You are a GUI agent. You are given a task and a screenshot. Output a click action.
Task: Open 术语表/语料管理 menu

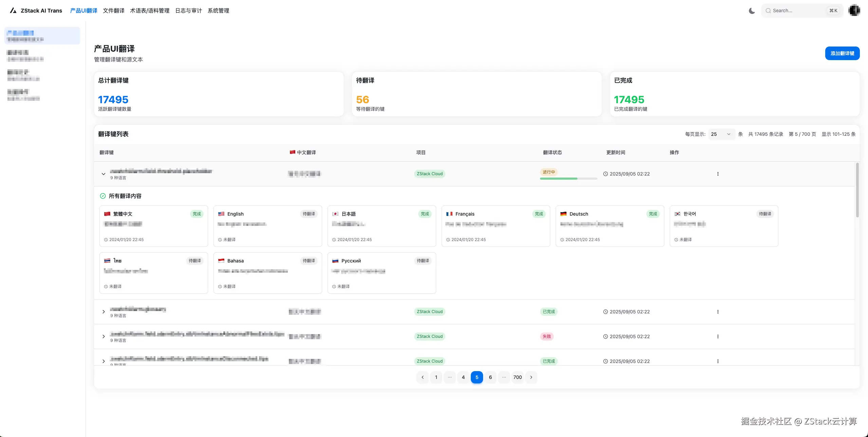(x=149, y=11)
